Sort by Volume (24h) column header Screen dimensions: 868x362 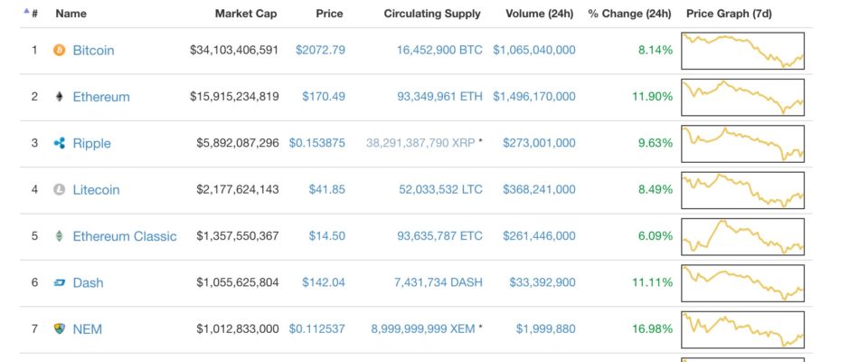[x=539, y=14]
